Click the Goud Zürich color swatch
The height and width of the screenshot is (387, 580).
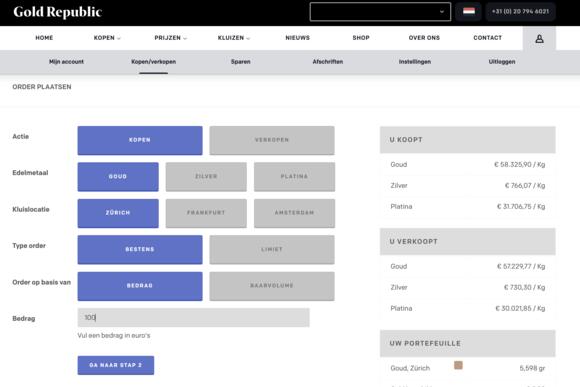(x=458, y=365)
